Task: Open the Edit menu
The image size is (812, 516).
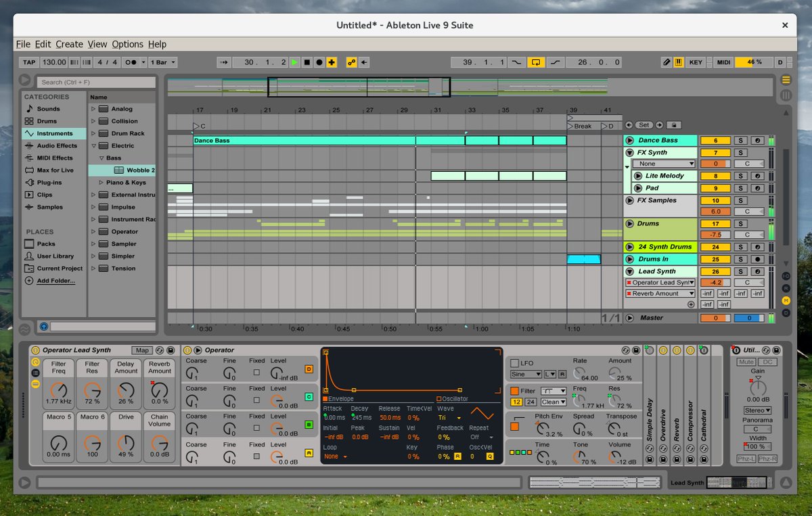Action: [43, 44]
